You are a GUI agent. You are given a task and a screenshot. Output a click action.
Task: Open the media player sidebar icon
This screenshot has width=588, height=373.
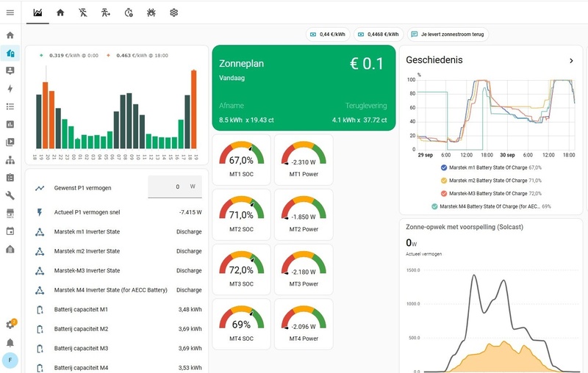(10, 142)
